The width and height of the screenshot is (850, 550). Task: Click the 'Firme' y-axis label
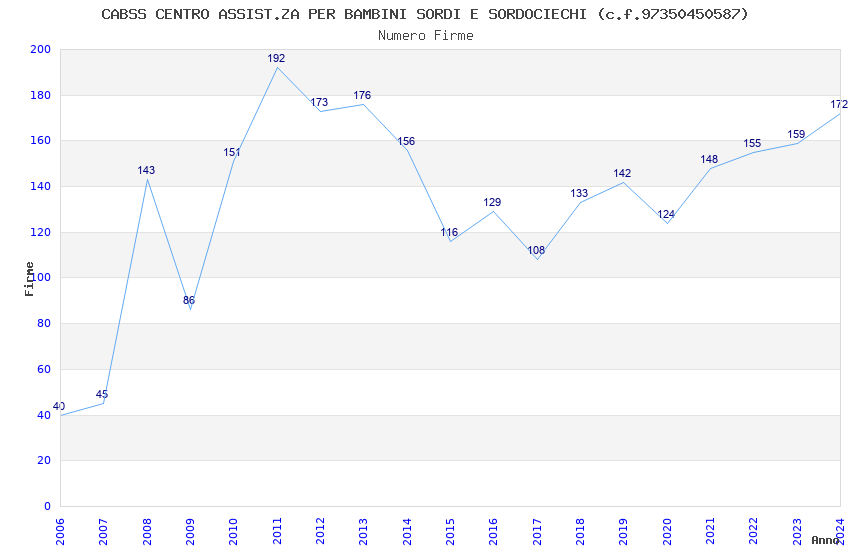tap(29, 279)
